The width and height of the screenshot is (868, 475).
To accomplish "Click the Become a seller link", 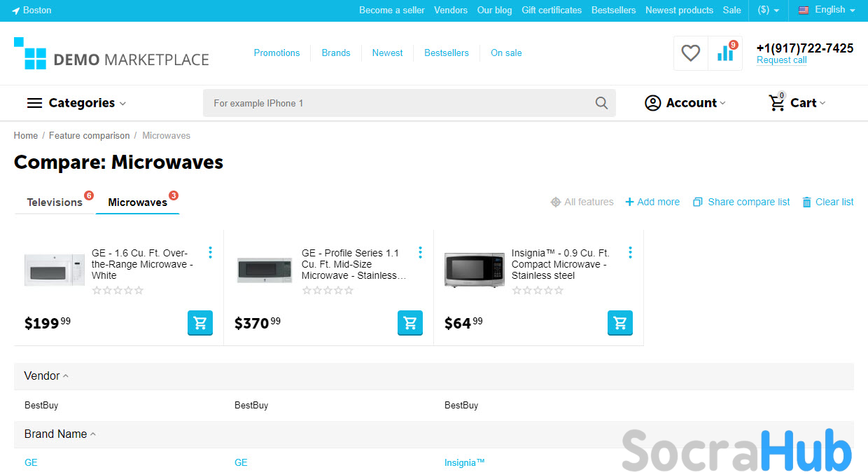I will (392, 11).
